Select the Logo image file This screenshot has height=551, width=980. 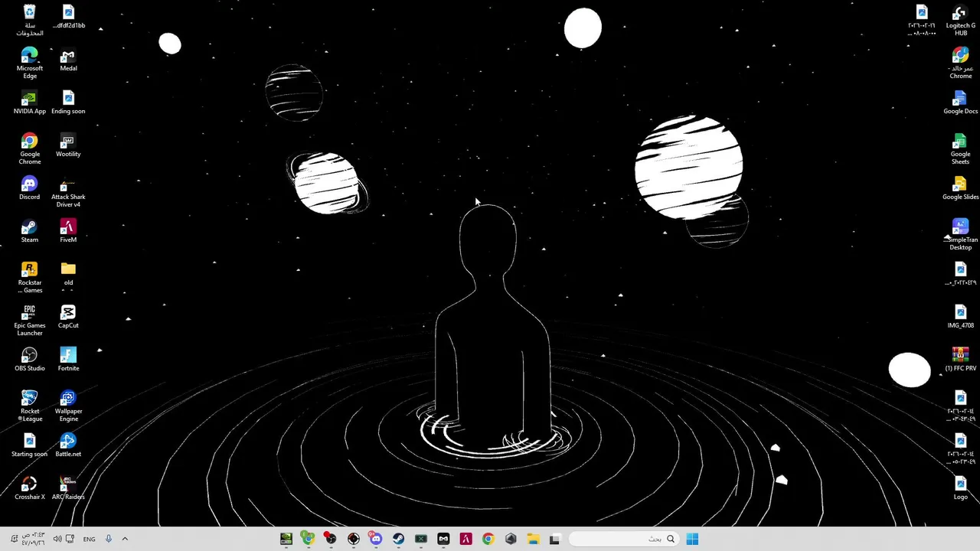(960, 487)
